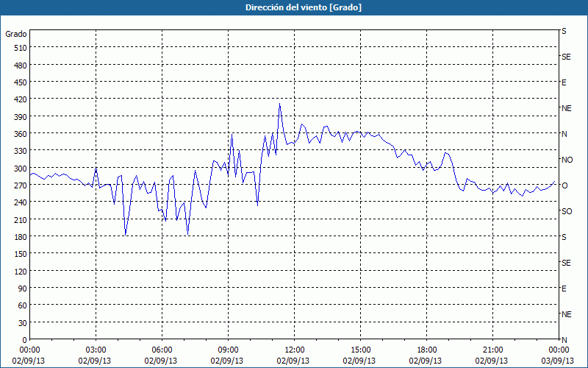The image size is (588, 368).
Task: Click the 180 y-axis tick label
Action: (21, 237)
